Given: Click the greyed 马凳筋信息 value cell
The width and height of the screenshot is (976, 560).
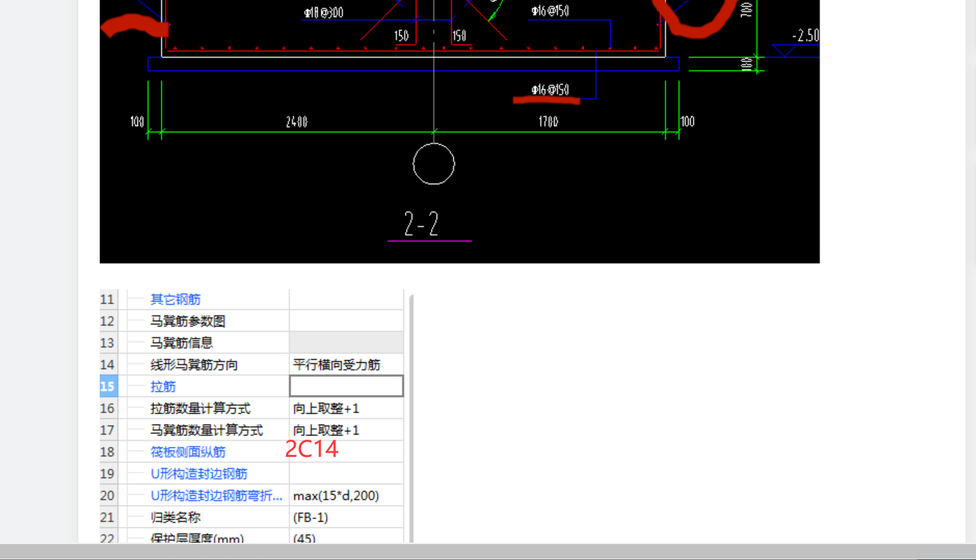Looking at the screenshot, I should point(346,343).
